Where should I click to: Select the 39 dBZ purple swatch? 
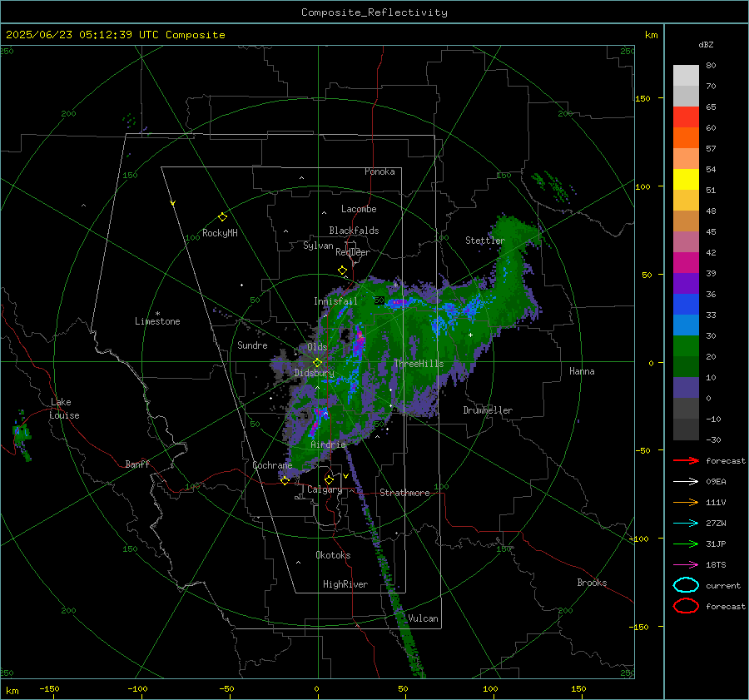[x=686, y=283]
